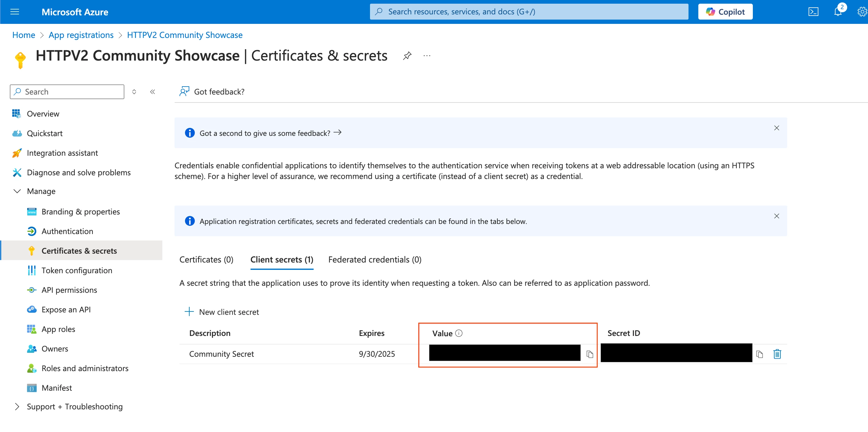
Task: Focus the global search resources field
Action: click(529, 12)
